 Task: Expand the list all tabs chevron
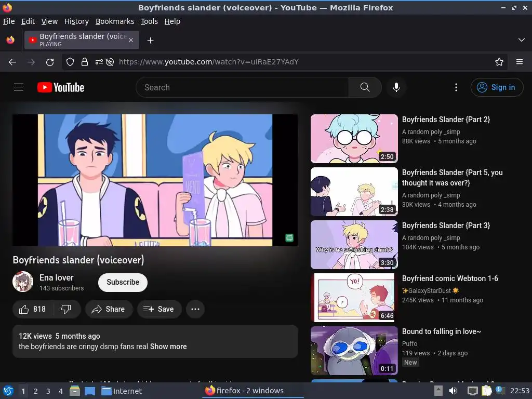point(522,40)
